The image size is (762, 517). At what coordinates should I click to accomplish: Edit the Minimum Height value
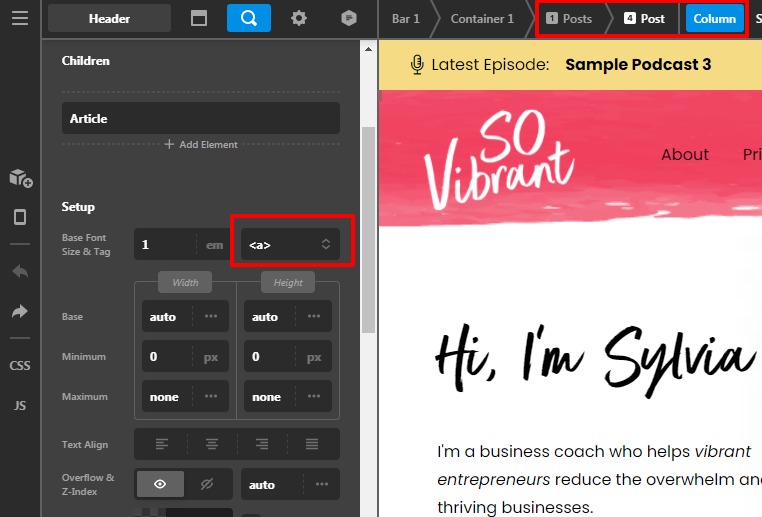coord(270,357)
